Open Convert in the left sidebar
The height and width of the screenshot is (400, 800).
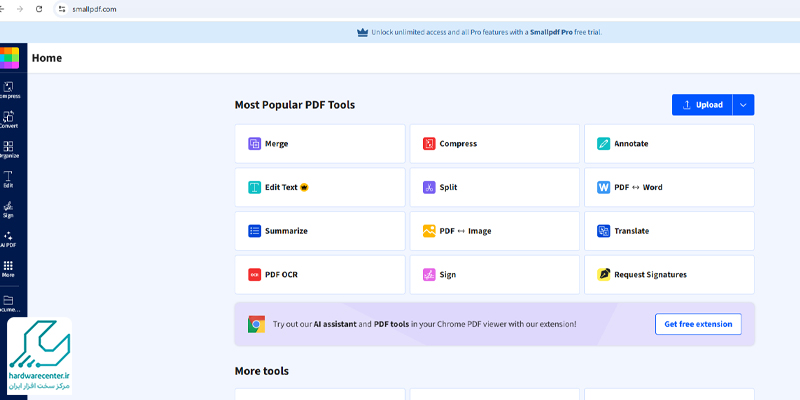point(9,120)
